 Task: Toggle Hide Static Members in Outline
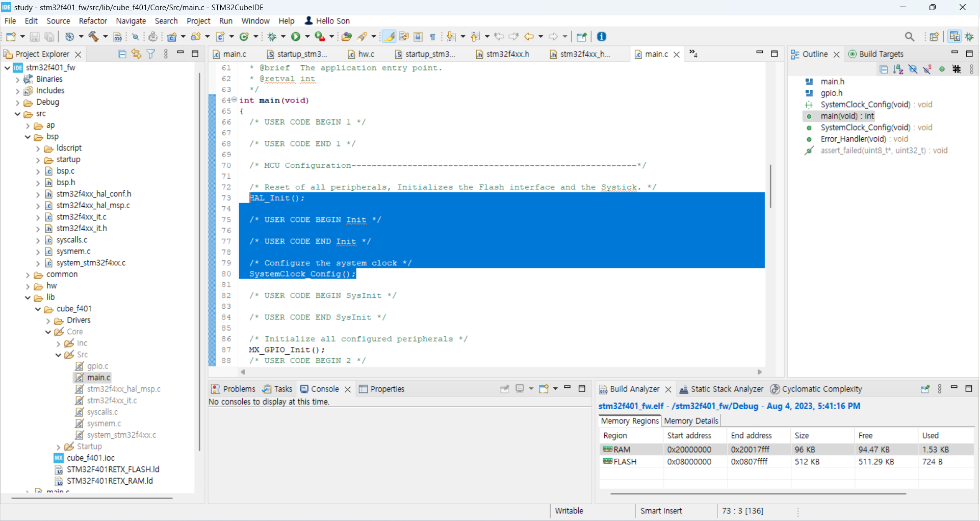927,69
